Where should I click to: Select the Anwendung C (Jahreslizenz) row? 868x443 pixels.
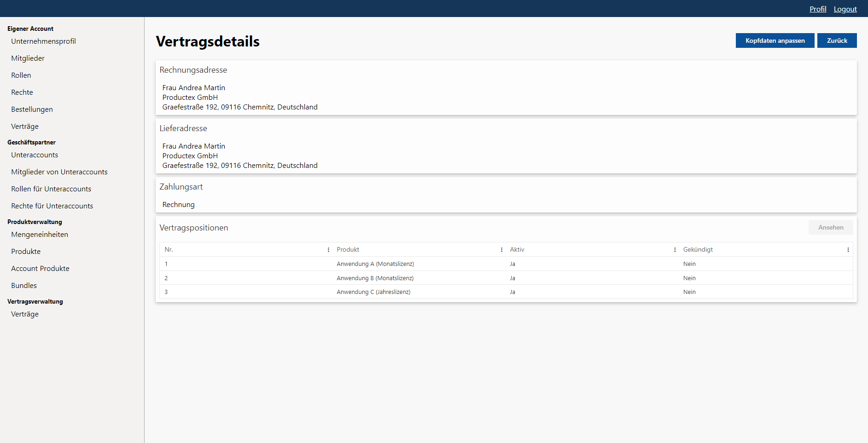pos(373,292)
